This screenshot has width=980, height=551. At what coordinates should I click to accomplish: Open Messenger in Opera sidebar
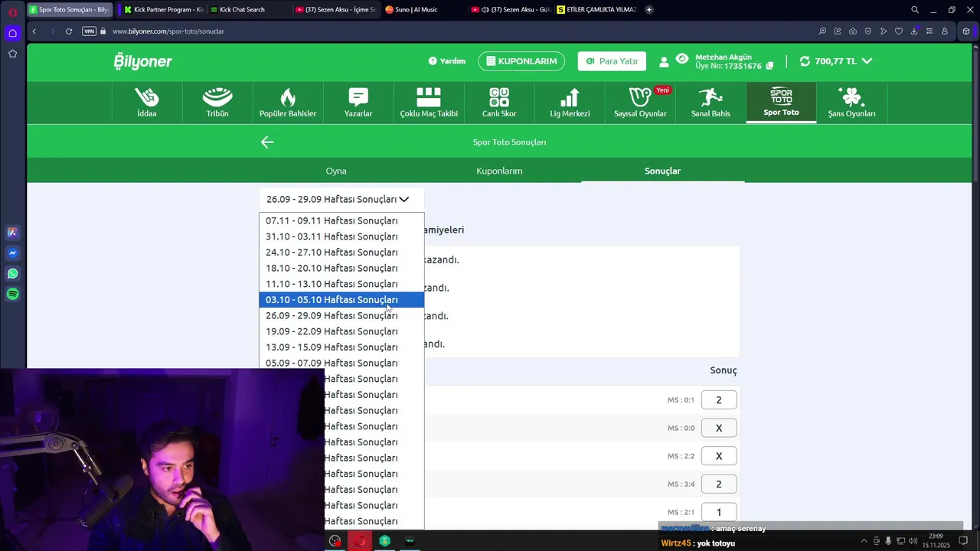point(12,253)
